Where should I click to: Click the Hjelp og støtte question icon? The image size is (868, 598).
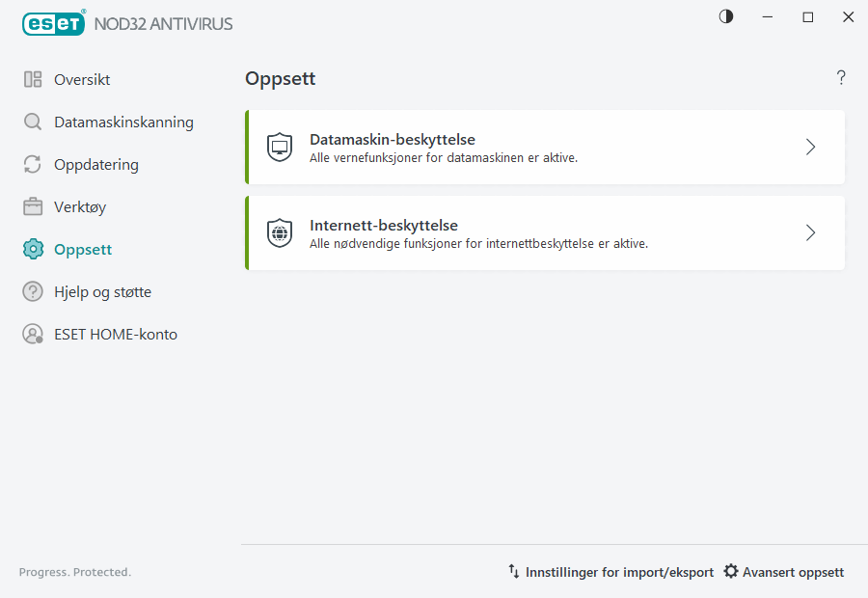point(34,291)
